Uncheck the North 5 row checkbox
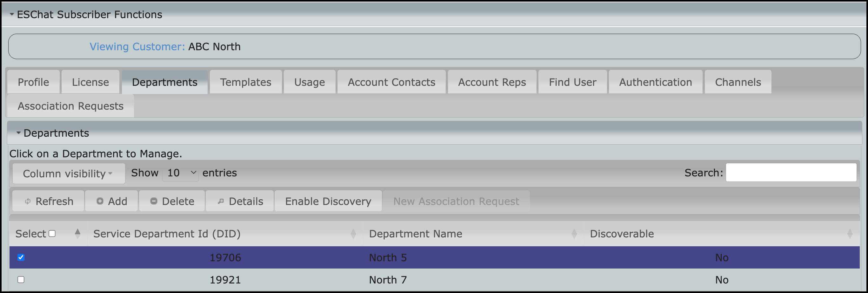This screenshot has width=868, height=293. coord(21,258)
